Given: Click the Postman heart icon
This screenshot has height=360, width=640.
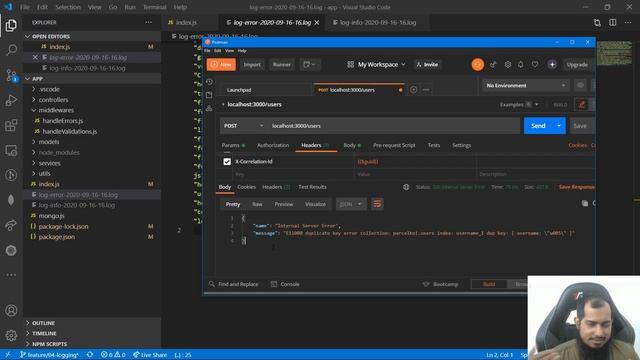Looking at the screenshot, I should pyautogui.click(x=535, y=64).
